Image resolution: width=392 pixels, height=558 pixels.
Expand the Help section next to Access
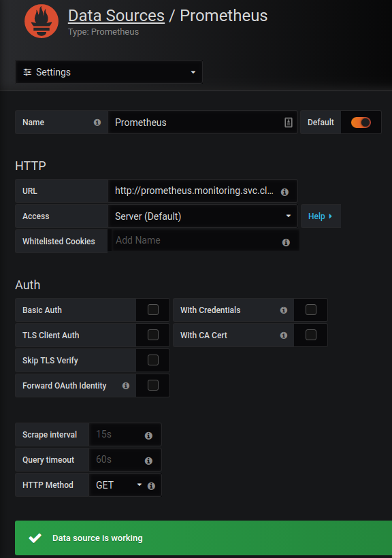coord(321,216)
